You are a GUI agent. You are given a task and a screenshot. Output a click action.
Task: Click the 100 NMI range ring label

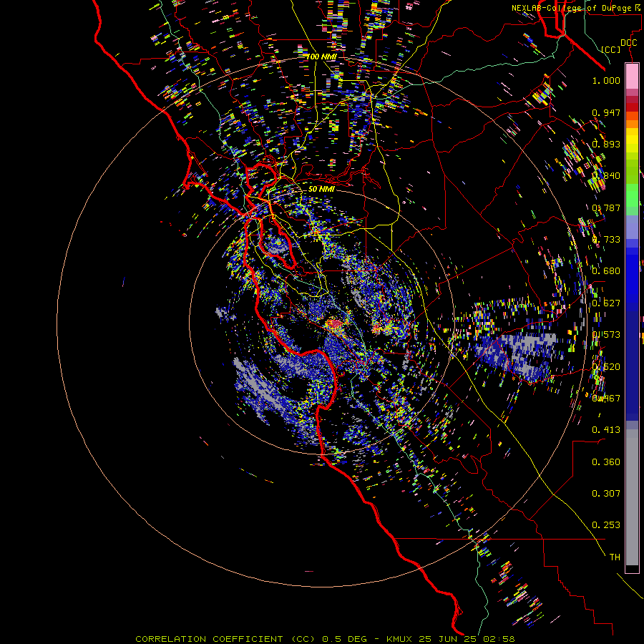(x=321, y=57)
